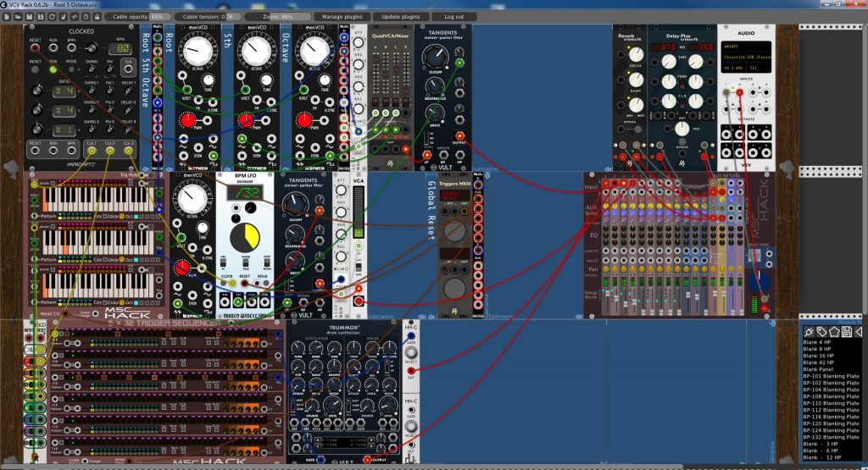Click the plug icon in module browser
The height and width of the screenshot is (470, 868).
tap(809, 332)
